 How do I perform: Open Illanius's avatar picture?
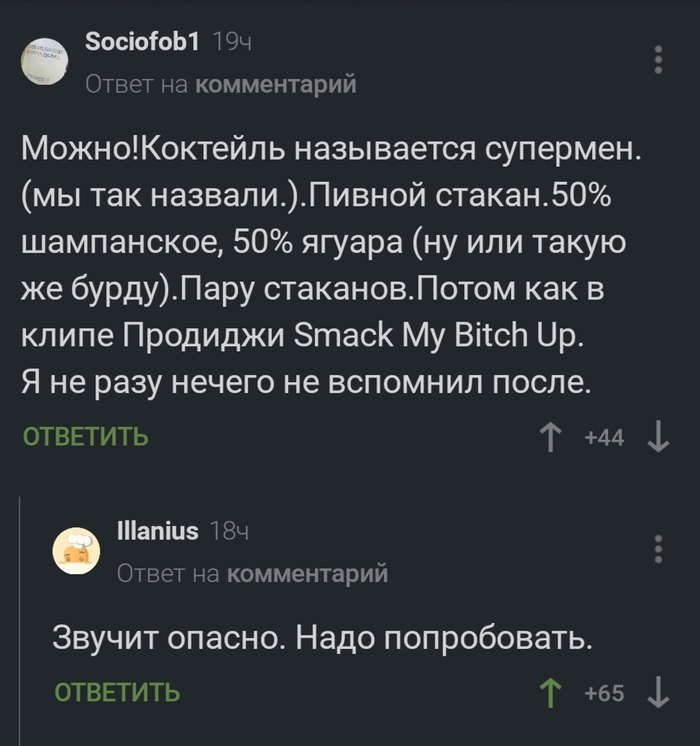pos(76,551)
